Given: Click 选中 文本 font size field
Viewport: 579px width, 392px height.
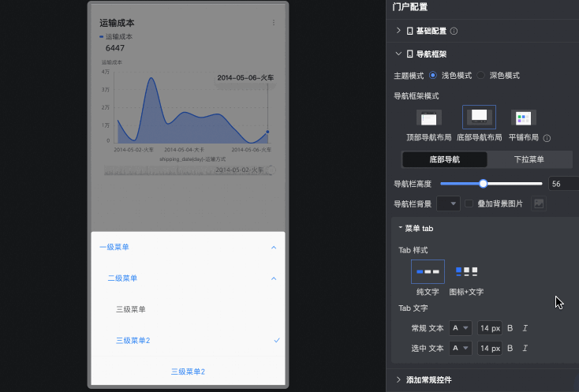Looking at the screenshot, I should point(490,348).
